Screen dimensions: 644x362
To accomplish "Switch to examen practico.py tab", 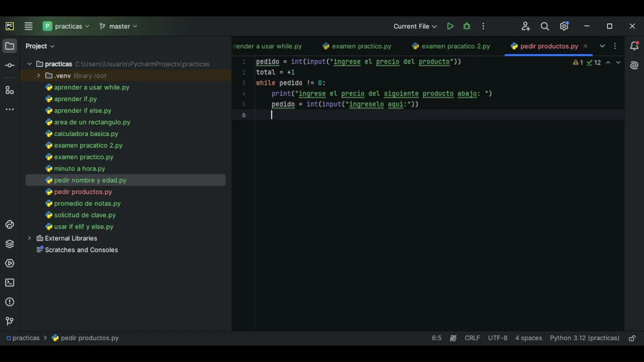I will (x=357, y=46).
